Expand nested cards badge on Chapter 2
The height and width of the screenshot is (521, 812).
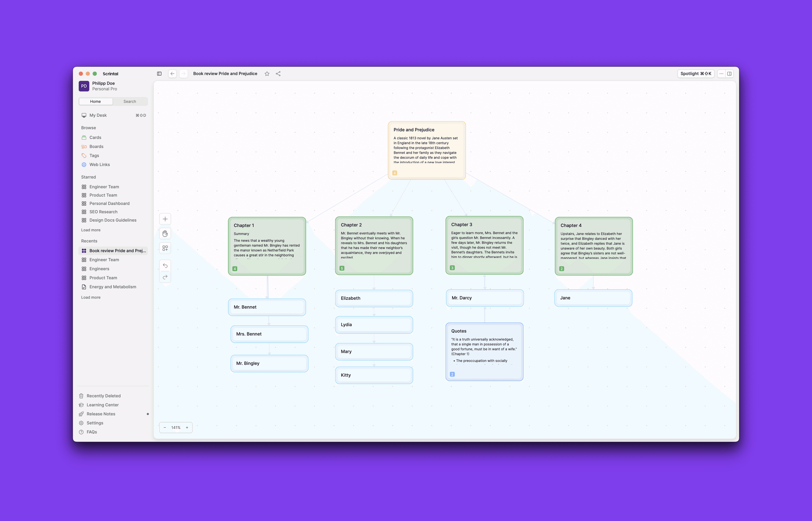point(342,268)
